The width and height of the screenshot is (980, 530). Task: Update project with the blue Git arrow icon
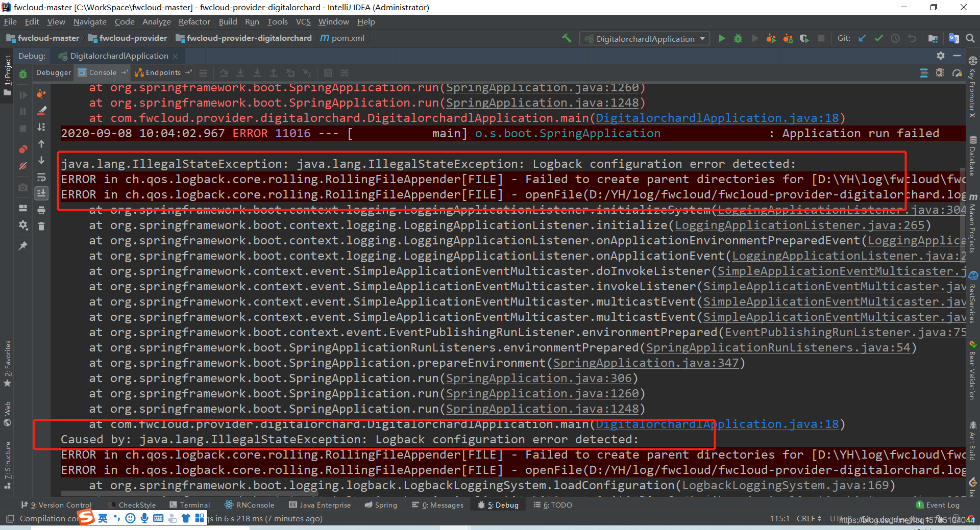(x=862, y=38)
